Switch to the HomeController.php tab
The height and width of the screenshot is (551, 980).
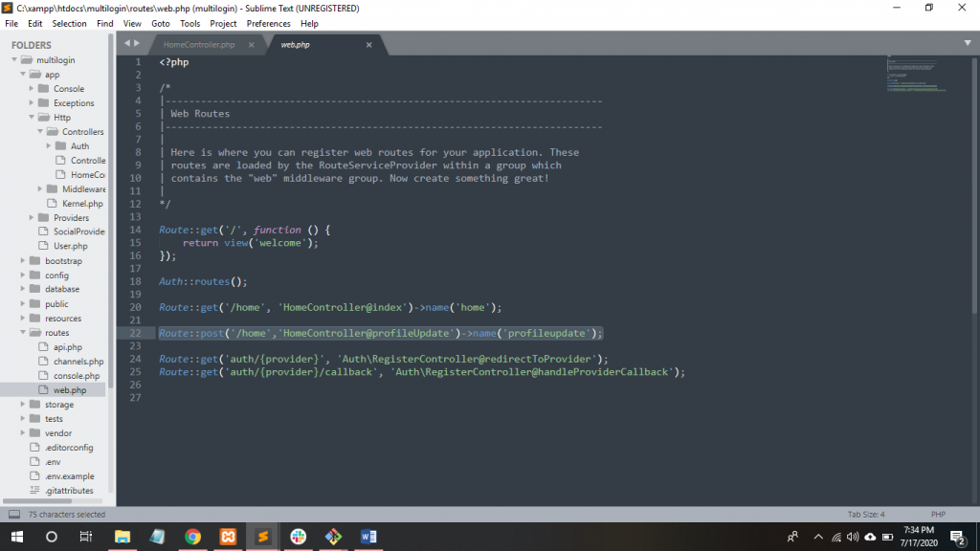(x=198, y=45)
